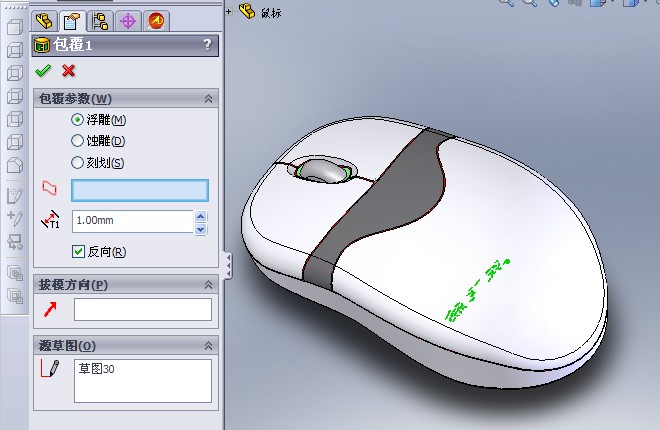
Task: Click the panel splitter collapse handle
Action: coord(228,266)
